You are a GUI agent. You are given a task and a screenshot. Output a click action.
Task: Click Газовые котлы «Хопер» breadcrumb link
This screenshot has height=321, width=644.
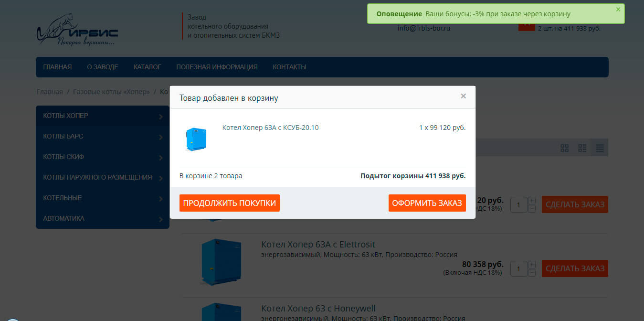coord(111,92)
